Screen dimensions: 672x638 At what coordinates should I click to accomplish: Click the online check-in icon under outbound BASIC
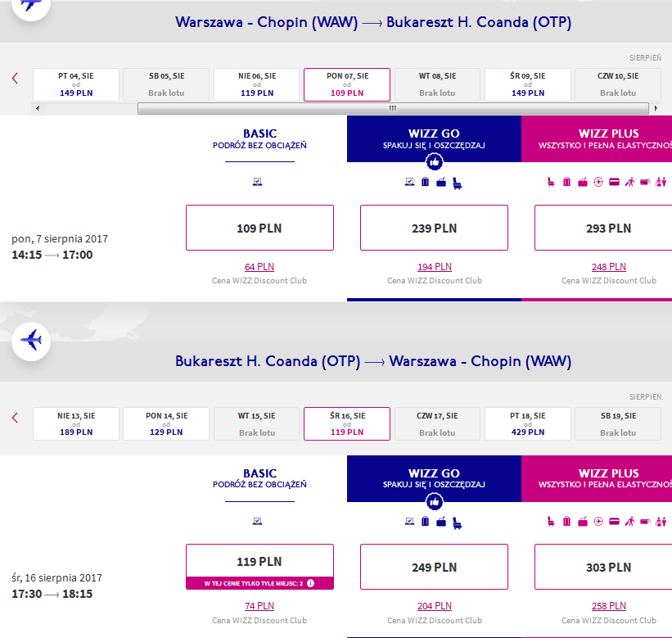click(257, 182)
